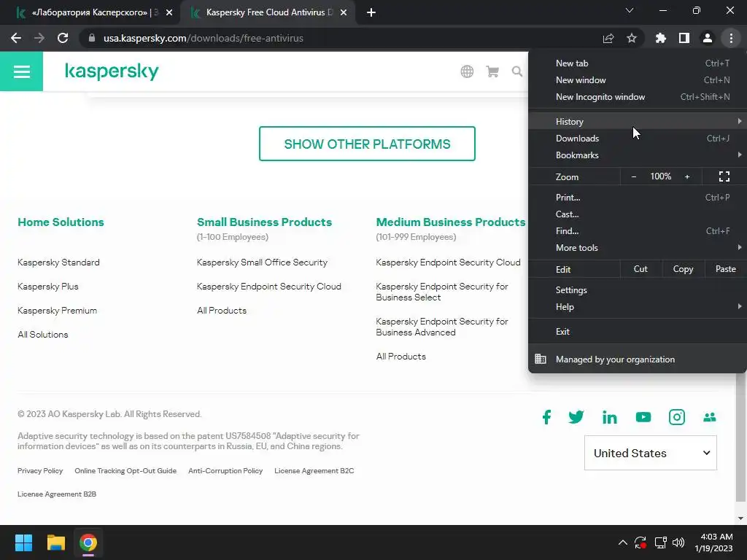Image resolution: width=747 pixels, height=560 pixels.
Task: Toggle the browser side panel icon
Action: coord(684,38)
